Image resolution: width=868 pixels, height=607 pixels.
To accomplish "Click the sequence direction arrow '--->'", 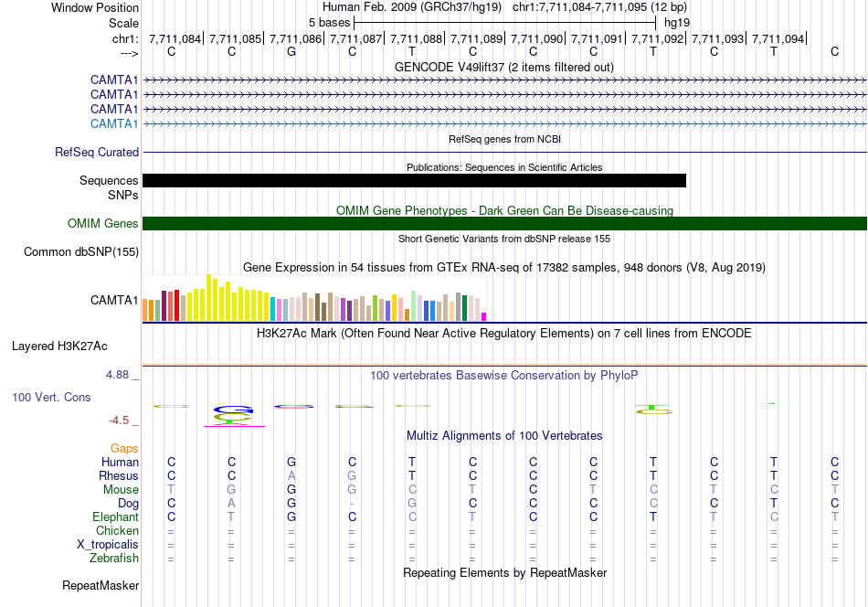I will point(130,53).
